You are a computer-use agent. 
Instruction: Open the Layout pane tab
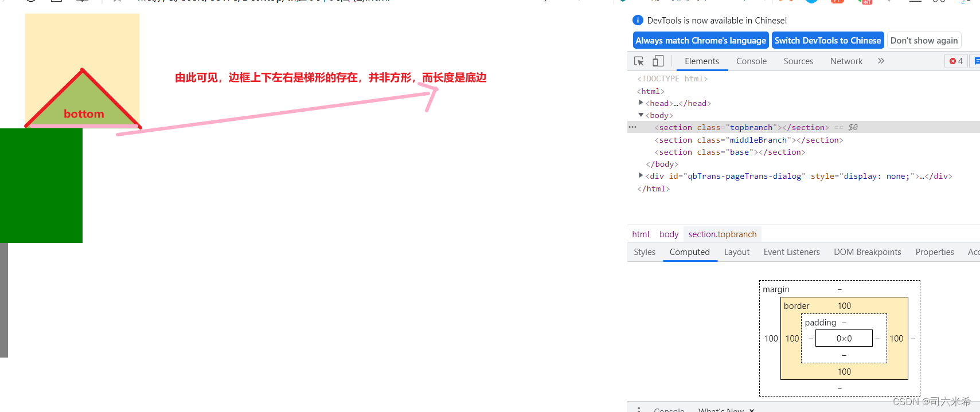pyautogui.click(x=736, y=252)
